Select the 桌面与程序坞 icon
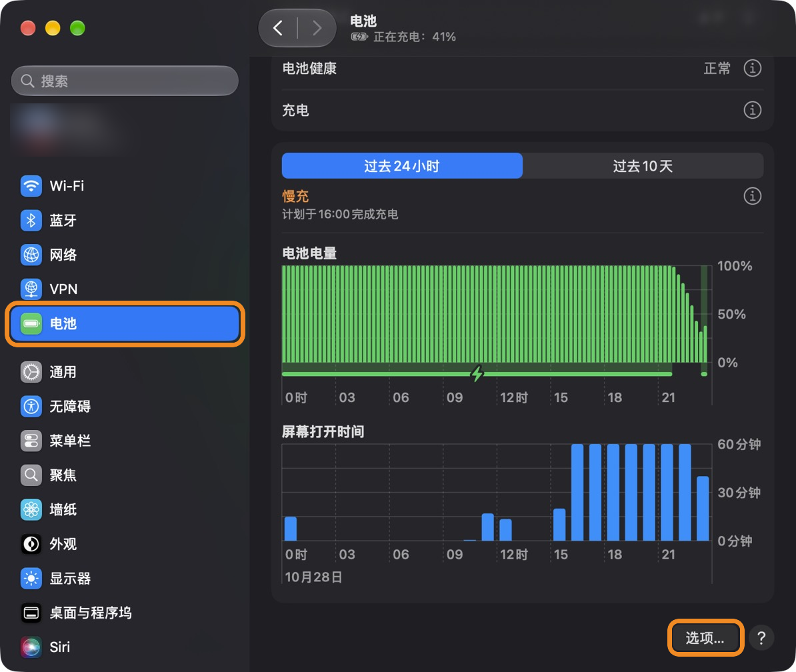This screenshot has height=672, width=796. pos(31,613)
